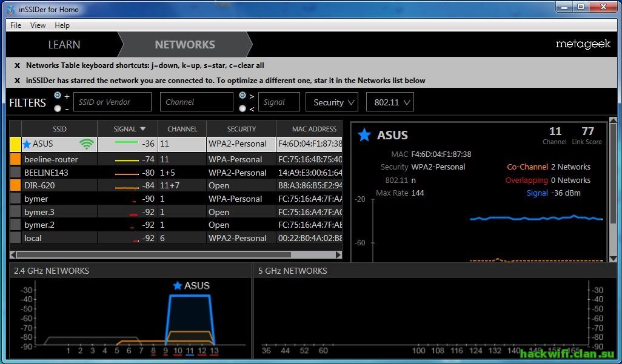The image size is (622, 364).
Task: Click Co-Channel 2 Networks in details panel
Action: [x=549, y=167]
